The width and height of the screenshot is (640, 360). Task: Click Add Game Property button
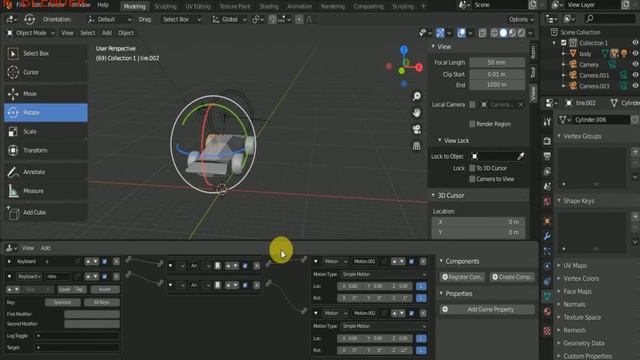pos(487,309)
